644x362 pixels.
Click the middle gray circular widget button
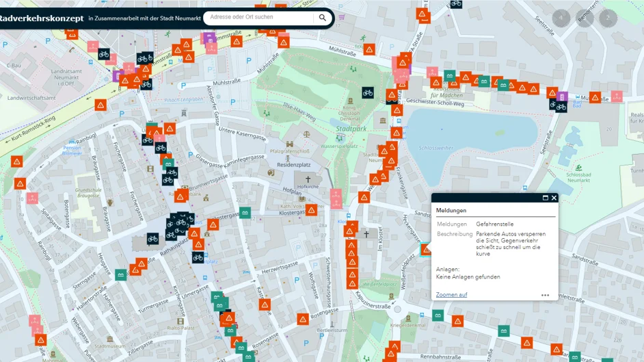click(x=585, y=18)
